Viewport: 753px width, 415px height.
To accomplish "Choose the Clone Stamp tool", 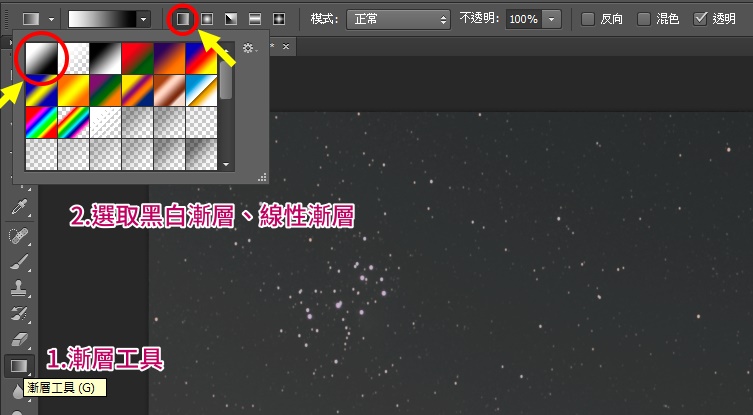I will click(17, 288).
